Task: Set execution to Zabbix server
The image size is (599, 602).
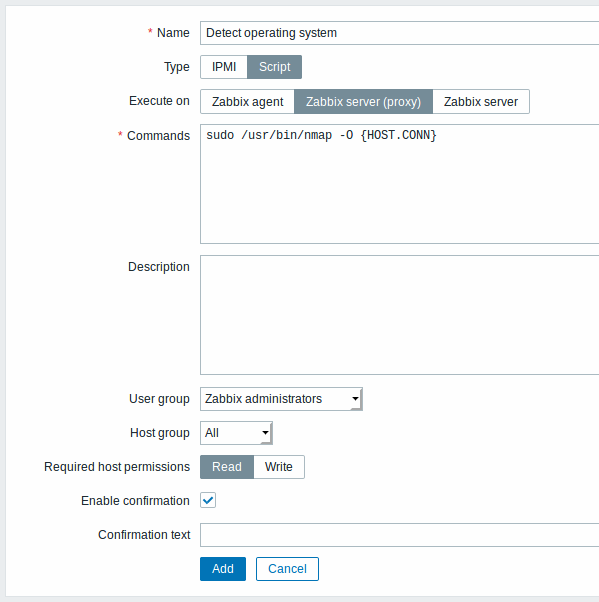Action: (481, 102)
